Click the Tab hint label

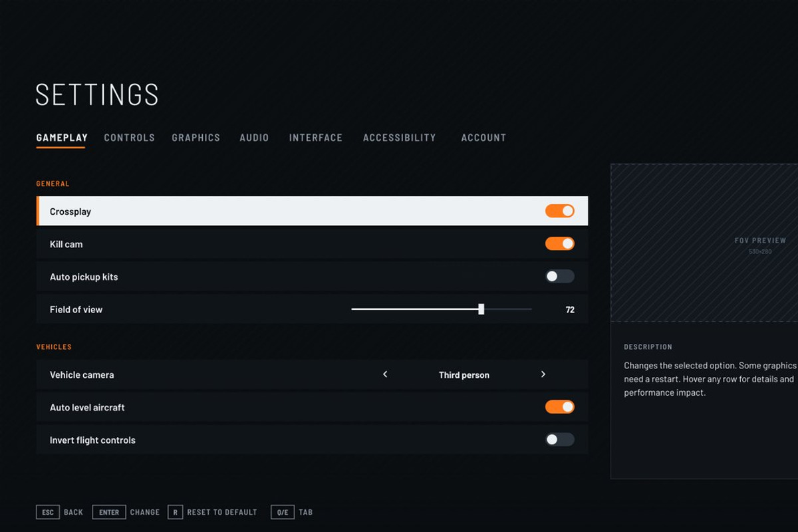(x=305, y=512)
